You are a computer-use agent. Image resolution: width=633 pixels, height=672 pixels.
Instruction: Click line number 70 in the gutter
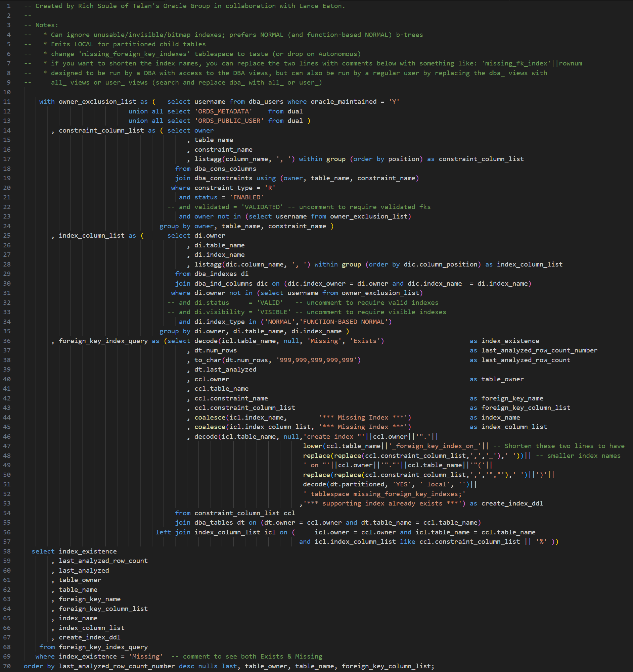7,666
